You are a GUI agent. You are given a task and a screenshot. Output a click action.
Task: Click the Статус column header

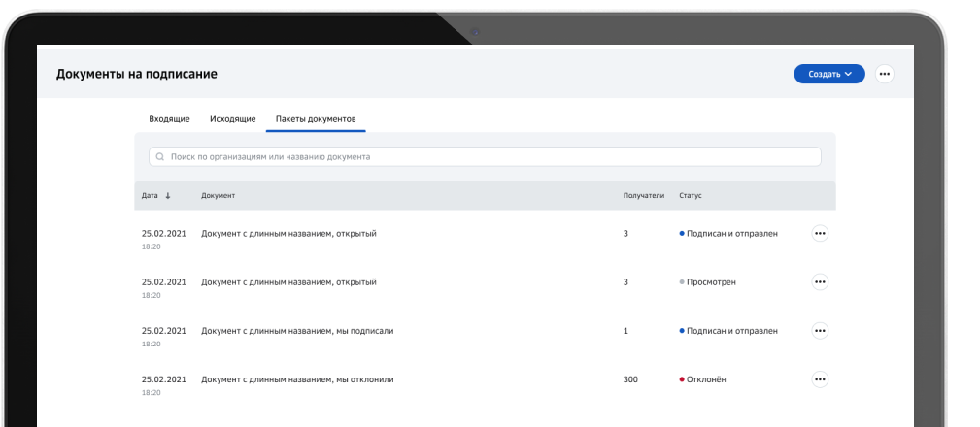click(691, 196)
